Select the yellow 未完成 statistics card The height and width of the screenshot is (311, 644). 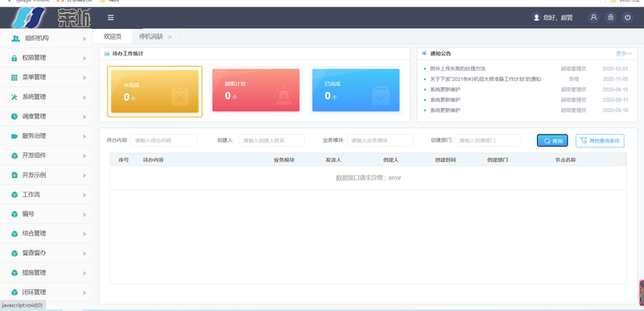(155, 91)
